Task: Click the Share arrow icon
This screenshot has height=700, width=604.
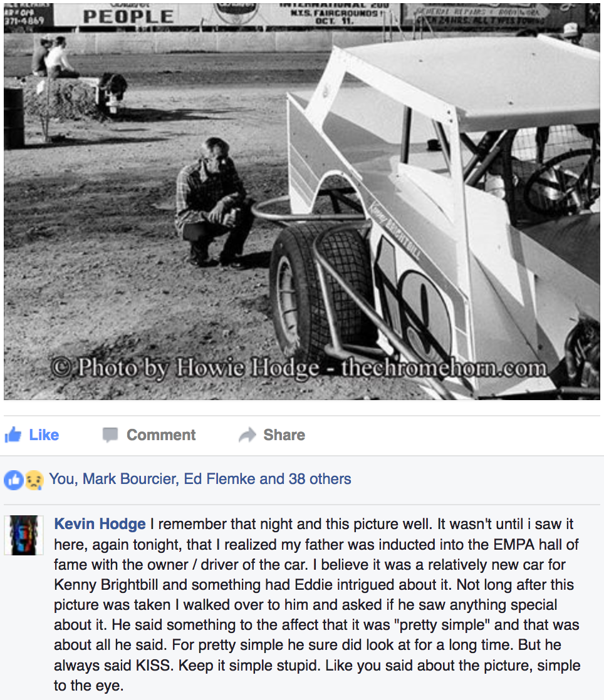Action: coord(247,435)
